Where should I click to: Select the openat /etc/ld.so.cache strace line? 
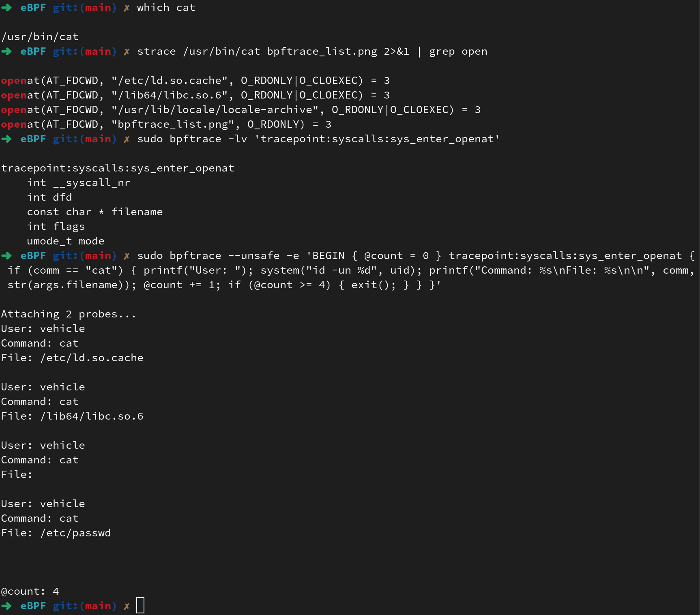[x=195, y=81]
